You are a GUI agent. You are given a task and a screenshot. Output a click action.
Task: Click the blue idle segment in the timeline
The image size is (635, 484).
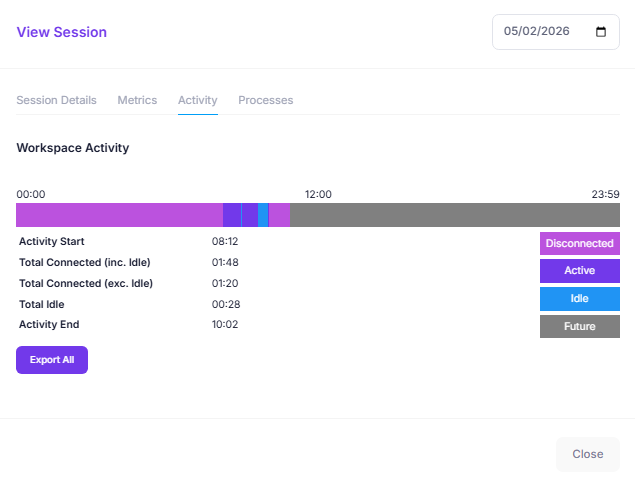[263, 215]
